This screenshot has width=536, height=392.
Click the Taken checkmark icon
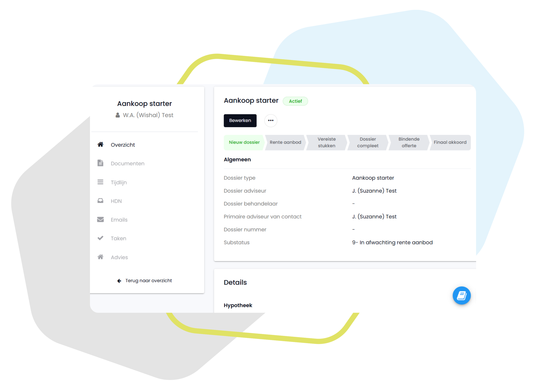click(100, 238)
